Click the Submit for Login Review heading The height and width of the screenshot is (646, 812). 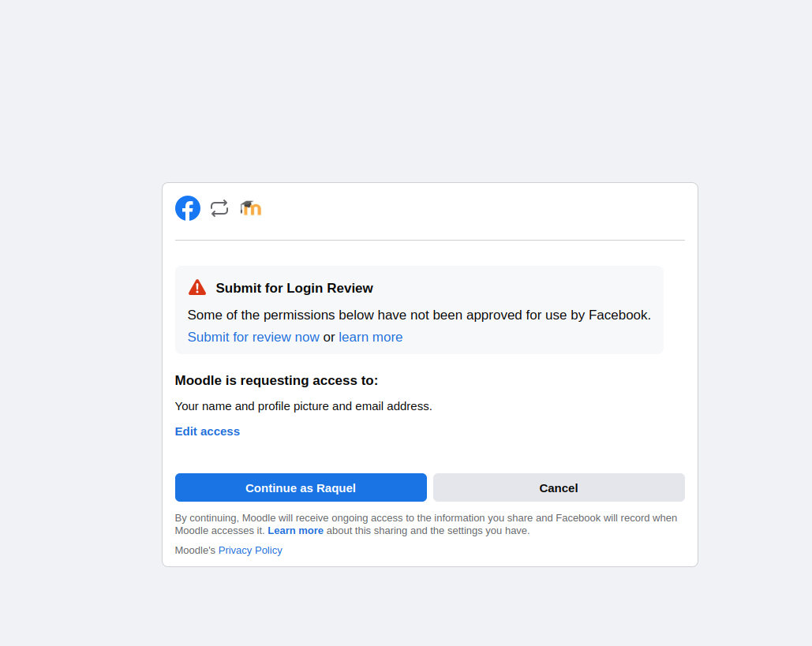[294, 289]
